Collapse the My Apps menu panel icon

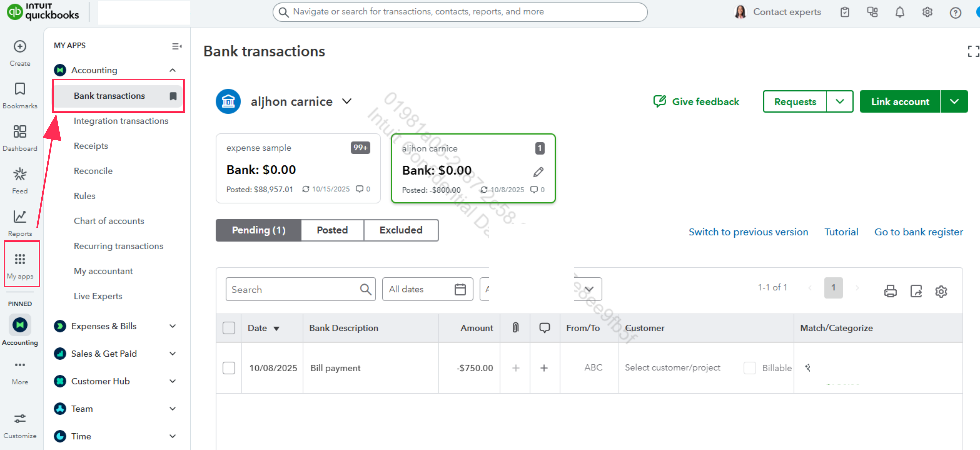177,46
